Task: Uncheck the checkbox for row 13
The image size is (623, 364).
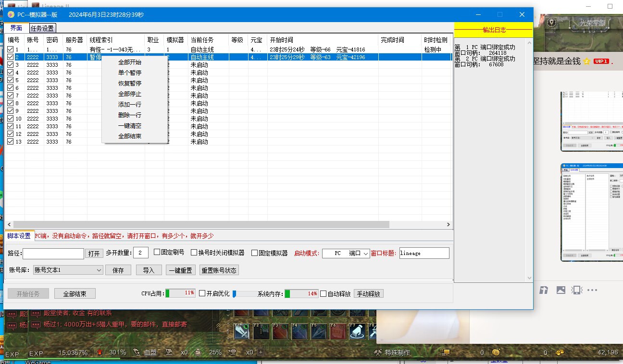Action: pyautogui.click(x=11, y=142)
